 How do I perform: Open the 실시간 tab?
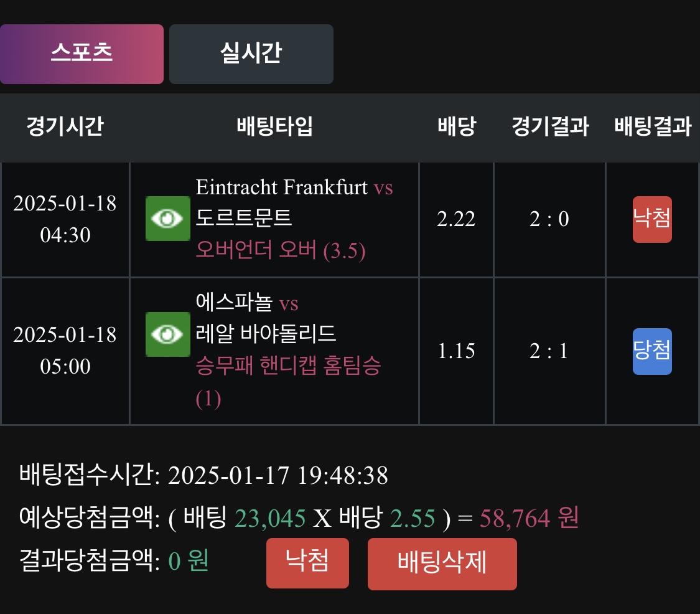[251, 54]
